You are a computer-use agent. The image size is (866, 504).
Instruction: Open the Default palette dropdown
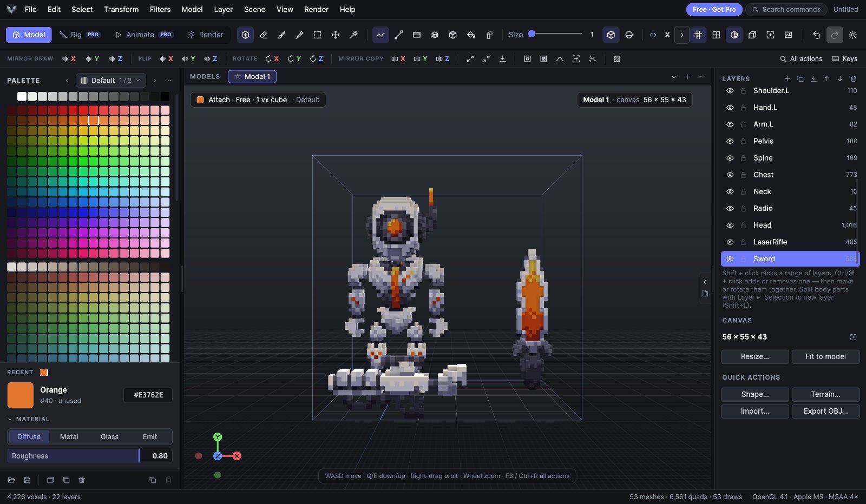coord(111,81)
